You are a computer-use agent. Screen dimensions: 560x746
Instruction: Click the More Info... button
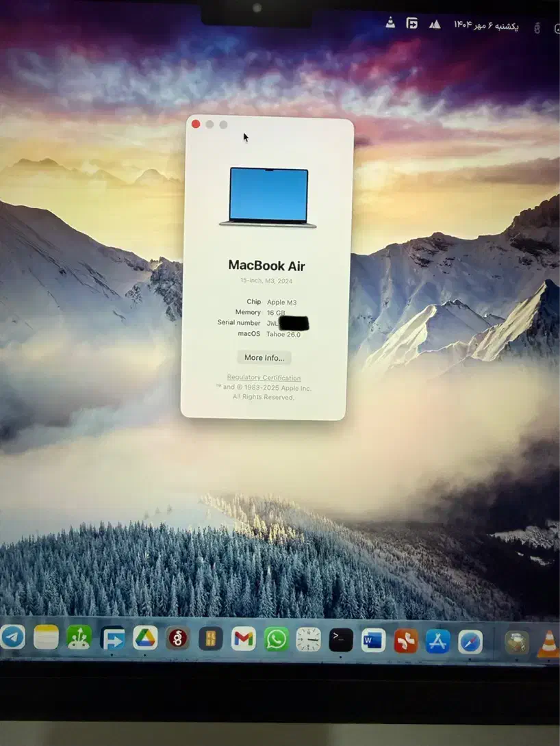click(264, 358)
